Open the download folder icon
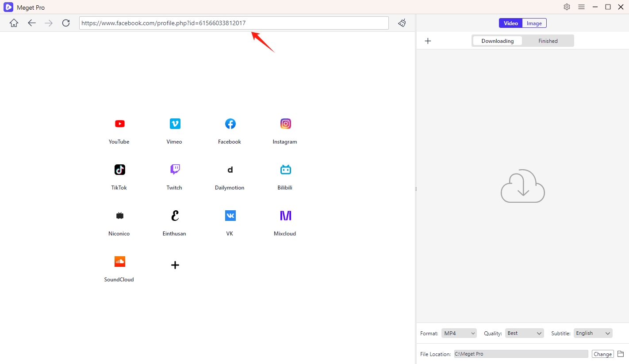The image size is (629, 364). tap(621, 354)
